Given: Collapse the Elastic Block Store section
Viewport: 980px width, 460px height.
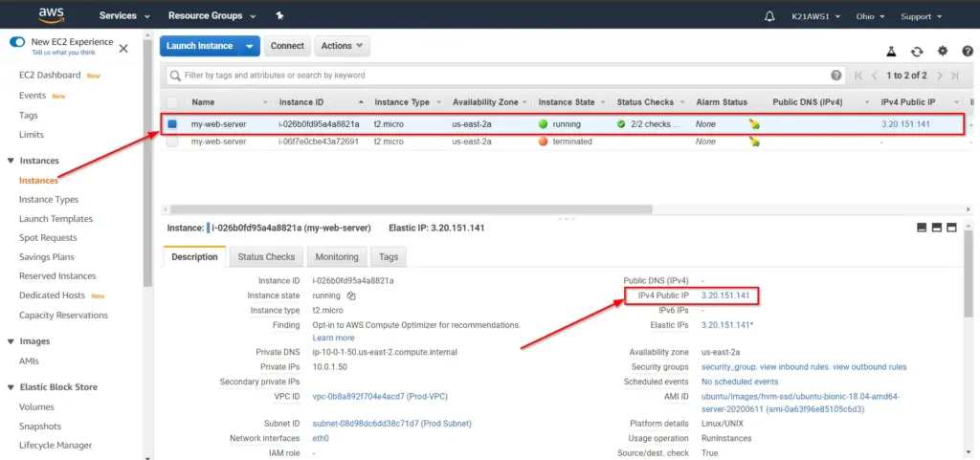Looking at the screenshot, I should coord(10,387).
